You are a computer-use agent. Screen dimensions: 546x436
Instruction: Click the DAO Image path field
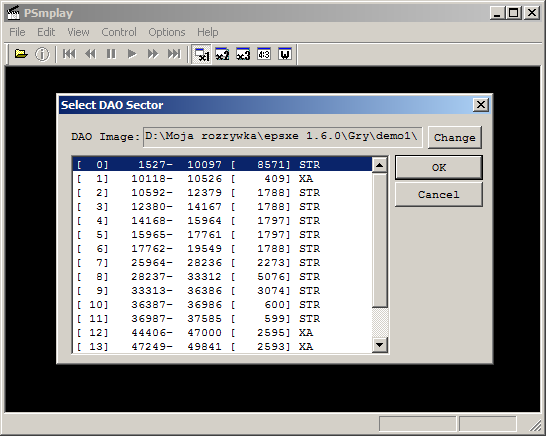click(282, 137)
